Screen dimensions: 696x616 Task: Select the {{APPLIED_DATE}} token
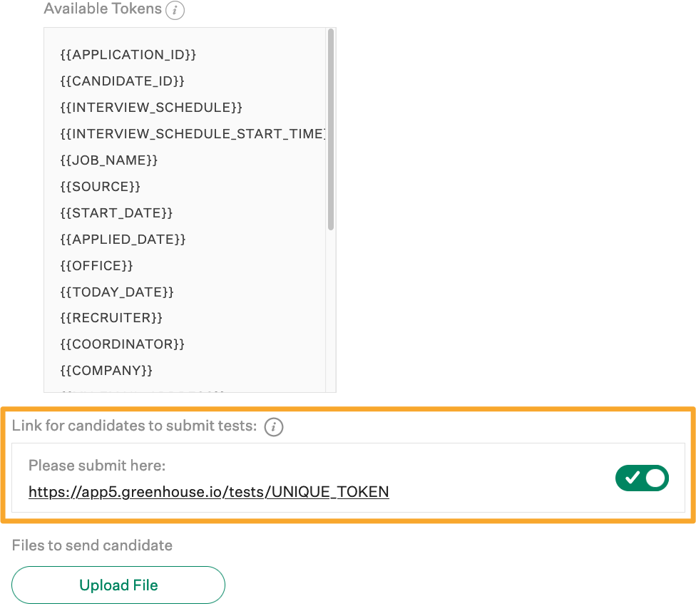point(121,239)
